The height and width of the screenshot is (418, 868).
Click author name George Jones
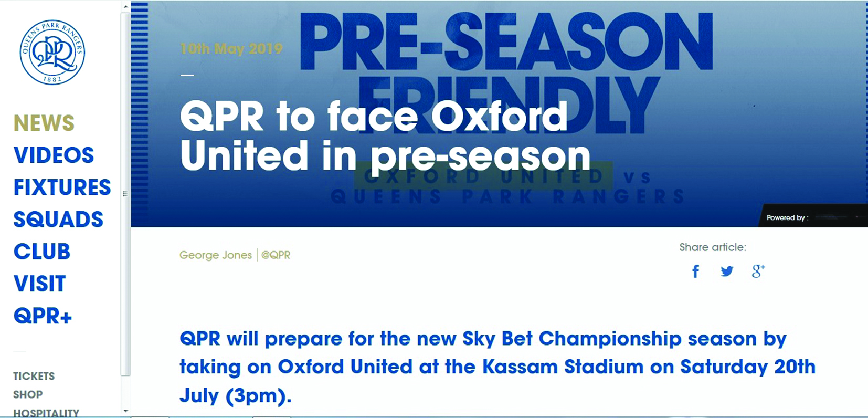click(x=215, y=255)
